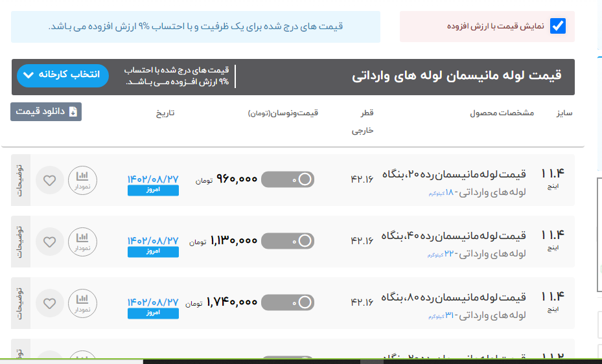Screen dimensions: 602x364
Task: Expand توضیحات tab of schedule 80 row
Action: (x=20, y=303)
